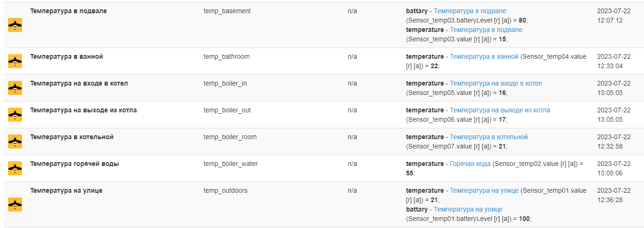Click the bee icon for Температура горячей воды

[x=15, y=168]
